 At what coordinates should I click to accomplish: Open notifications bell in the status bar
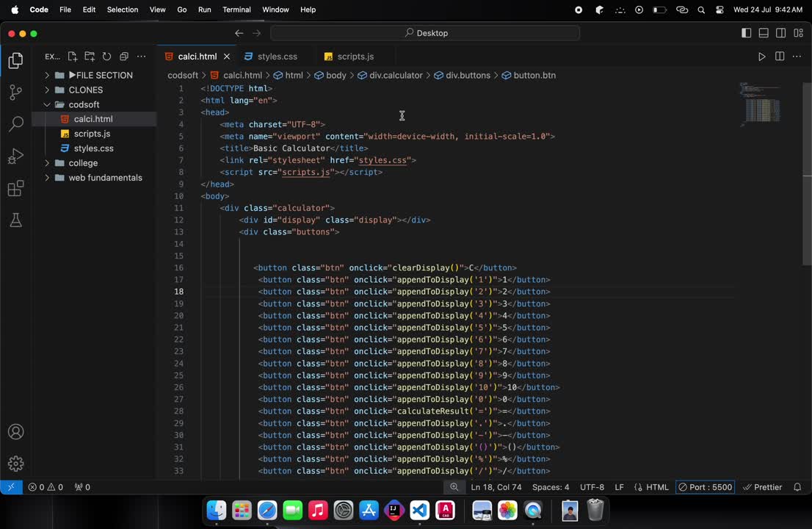(797, 487)
